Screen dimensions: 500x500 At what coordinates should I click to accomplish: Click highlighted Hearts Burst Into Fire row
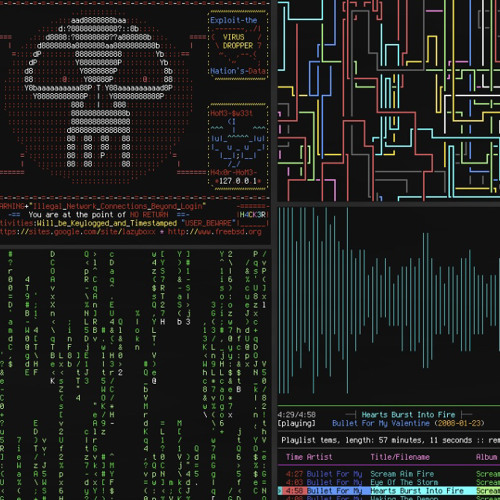tap(389, 491)
